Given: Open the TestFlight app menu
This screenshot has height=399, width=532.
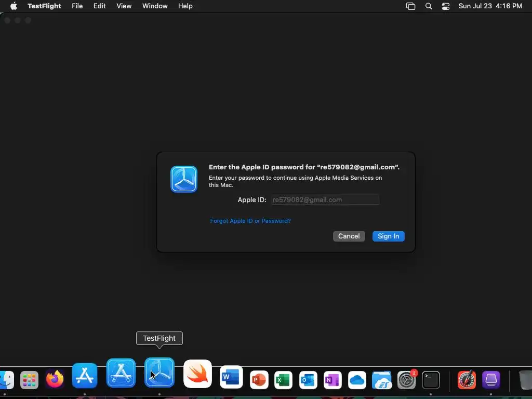Looking at the screenshot, I should pos(44,6).
